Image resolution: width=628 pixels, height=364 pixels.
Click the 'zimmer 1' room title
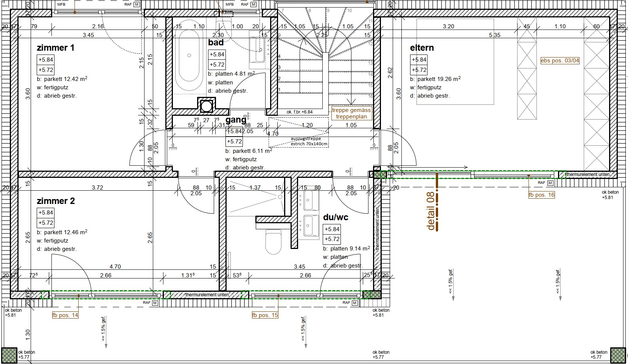55,48
